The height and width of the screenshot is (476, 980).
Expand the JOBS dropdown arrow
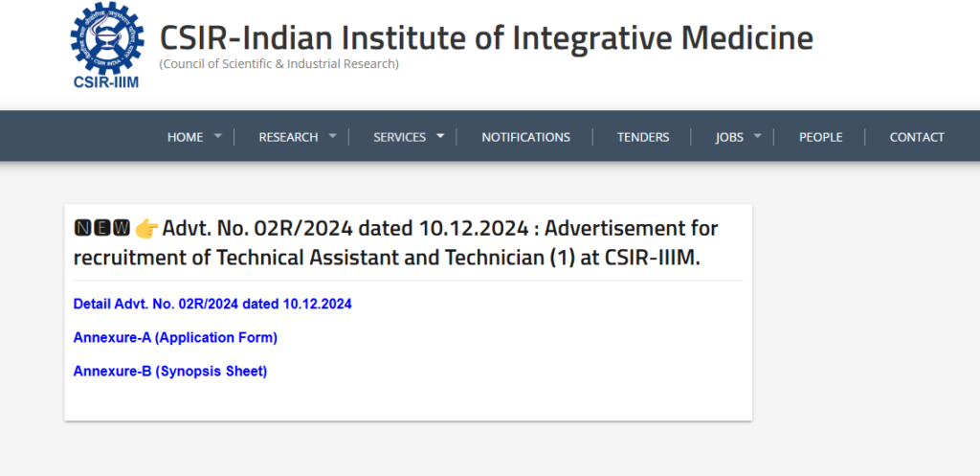click(x=758, y=136)
